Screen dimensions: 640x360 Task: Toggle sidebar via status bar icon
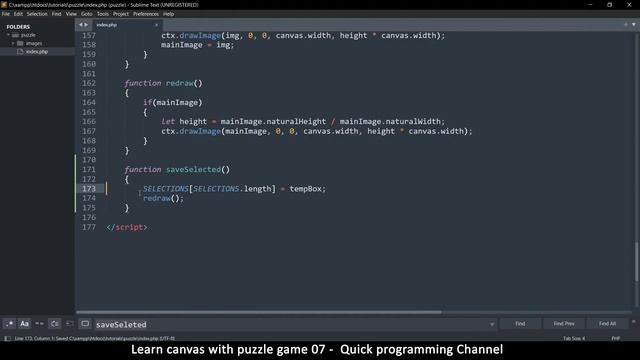(x=7, y=338)
